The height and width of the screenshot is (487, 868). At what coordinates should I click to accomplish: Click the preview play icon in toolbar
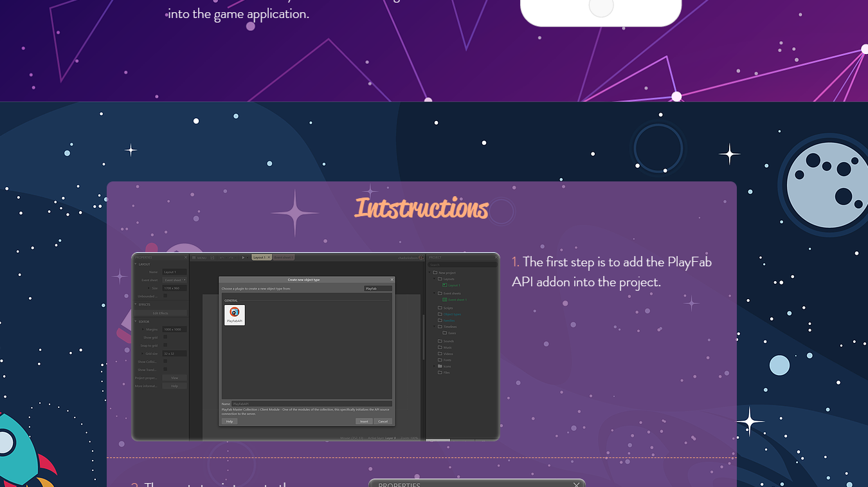[244, 257]
